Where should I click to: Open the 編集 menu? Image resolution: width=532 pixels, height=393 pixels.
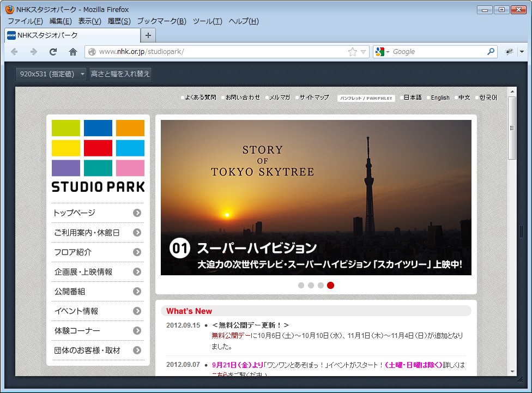(61, 21)
